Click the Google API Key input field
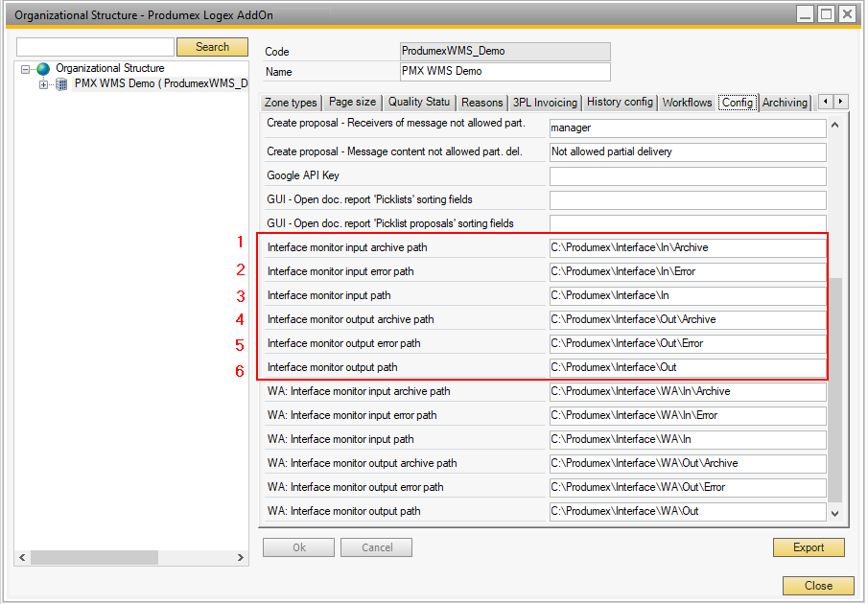This screenshot has width=868, height=604. (x=687, y=176)
